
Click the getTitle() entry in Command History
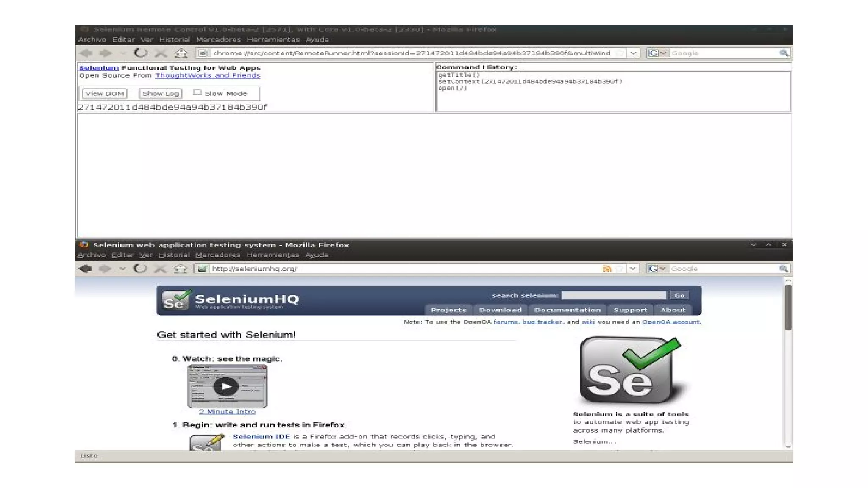pyautogui.click(x=459, y=75)
